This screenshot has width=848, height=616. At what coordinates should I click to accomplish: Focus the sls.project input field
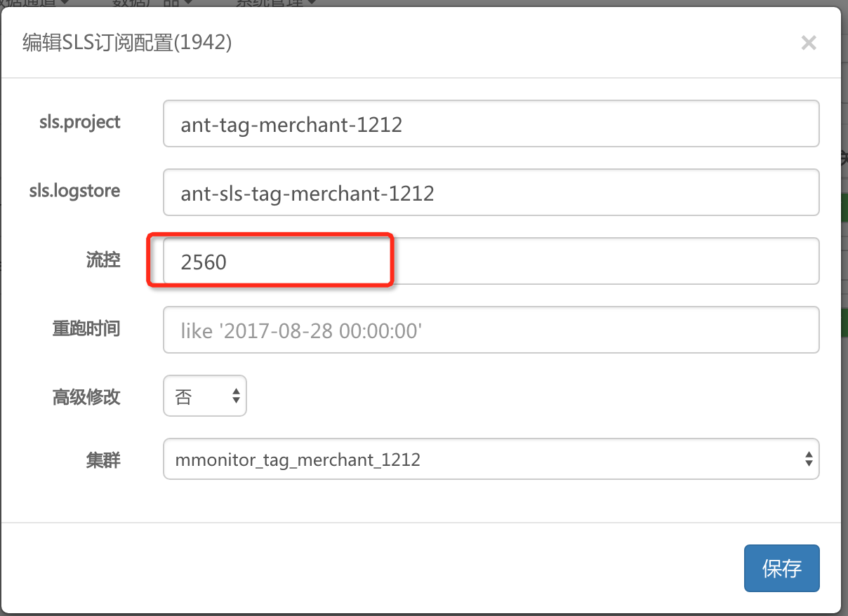[491, 123]
